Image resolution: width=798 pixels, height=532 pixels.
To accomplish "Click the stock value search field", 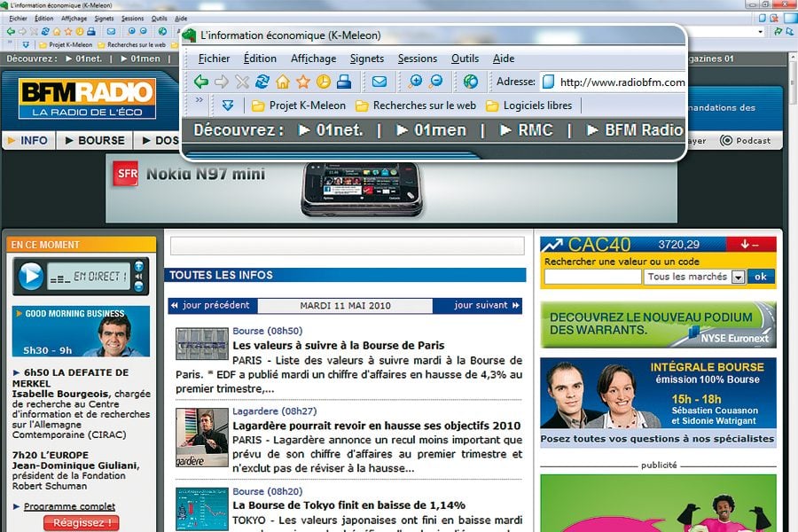I will [592, 278].
